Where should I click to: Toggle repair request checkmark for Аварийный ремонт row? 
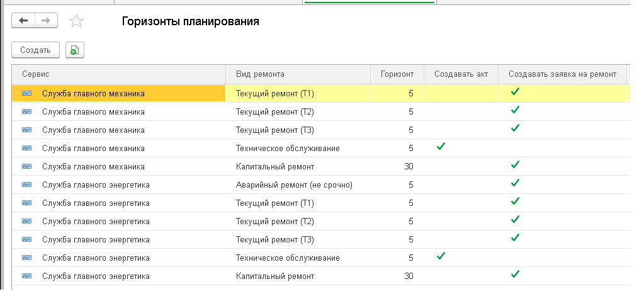click(x=515, y=183)
